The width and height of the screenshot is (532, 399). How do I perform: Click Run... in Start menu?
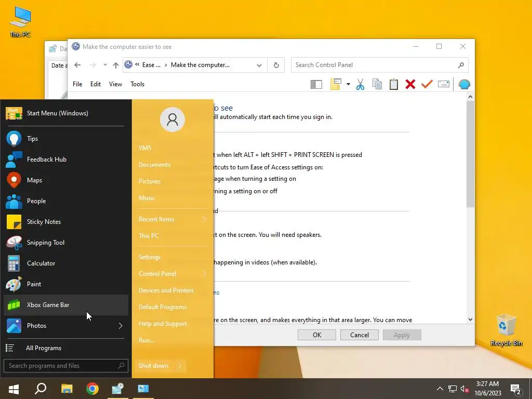147,340
